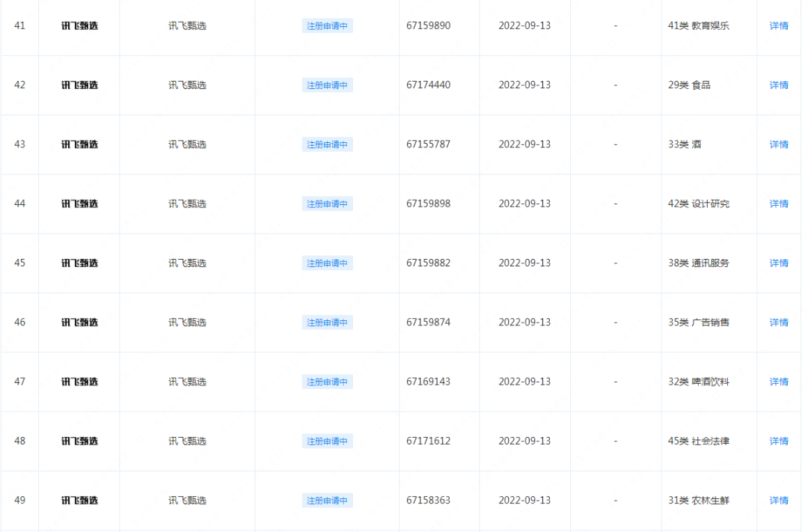Click the 讯飞甄选 name text in row 42
The height and width of the screenshot is (532, 808).
coord(187,85)
